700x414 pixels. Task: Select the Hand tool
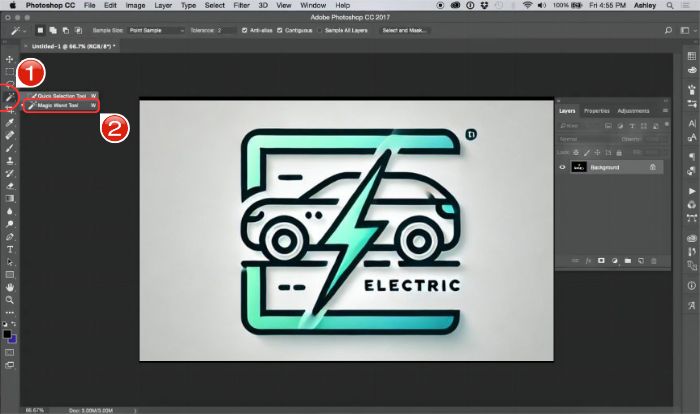pyautogui.click(x=9, y=287)
